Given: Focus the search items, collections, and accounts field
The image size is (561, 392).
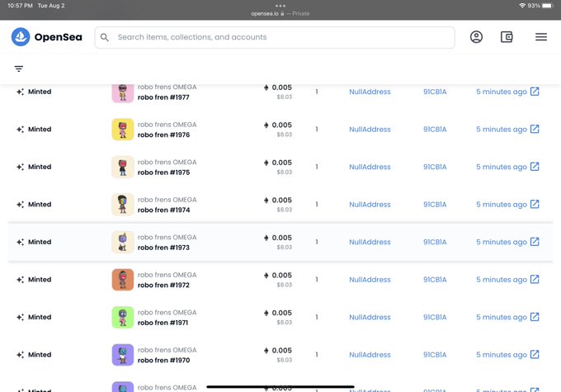Looking at the screenshot, I should pyautogui.click(x=275, y=37).
